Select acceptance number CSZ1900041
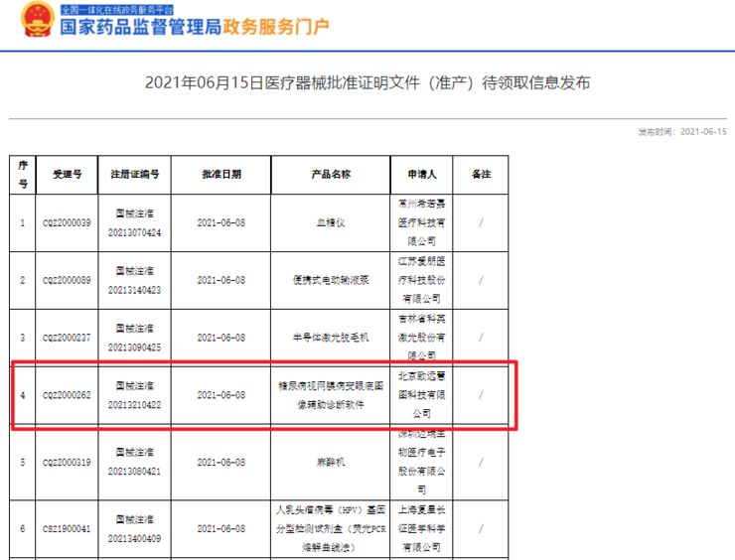The image size is (735, 560). click(67, 529)
